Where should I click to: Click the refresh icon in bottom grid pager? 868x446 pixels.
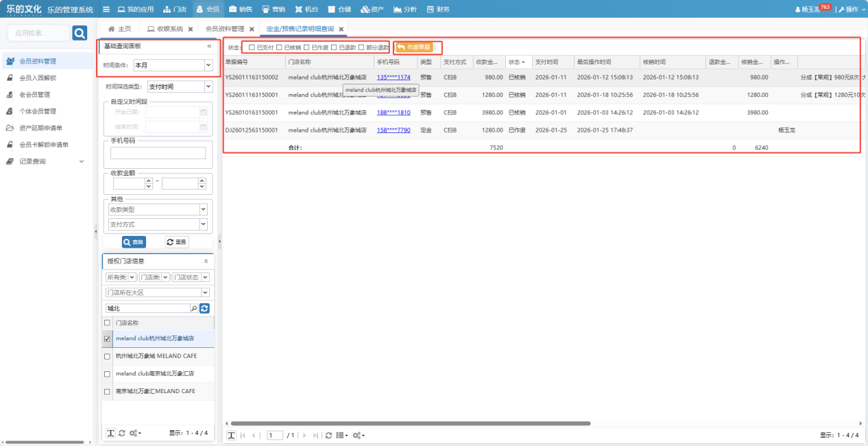click(x=328, y=436)
